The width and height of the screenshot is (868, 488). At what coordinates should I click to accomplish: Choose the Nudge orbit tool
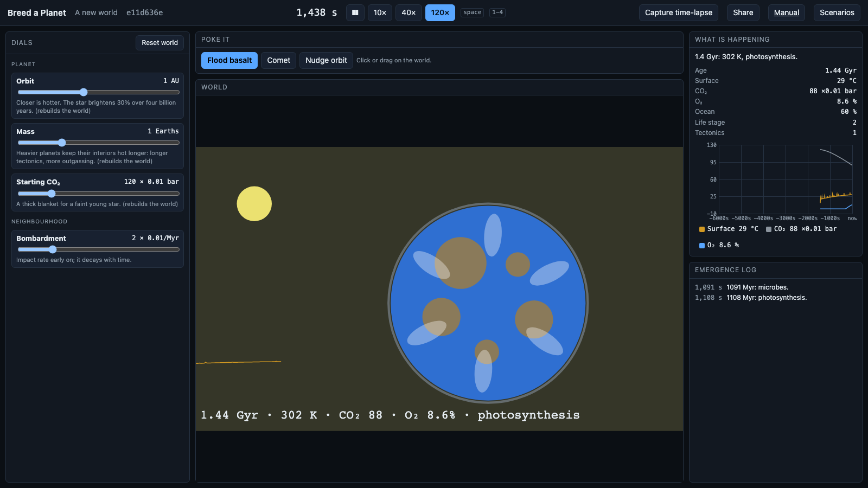326,60
